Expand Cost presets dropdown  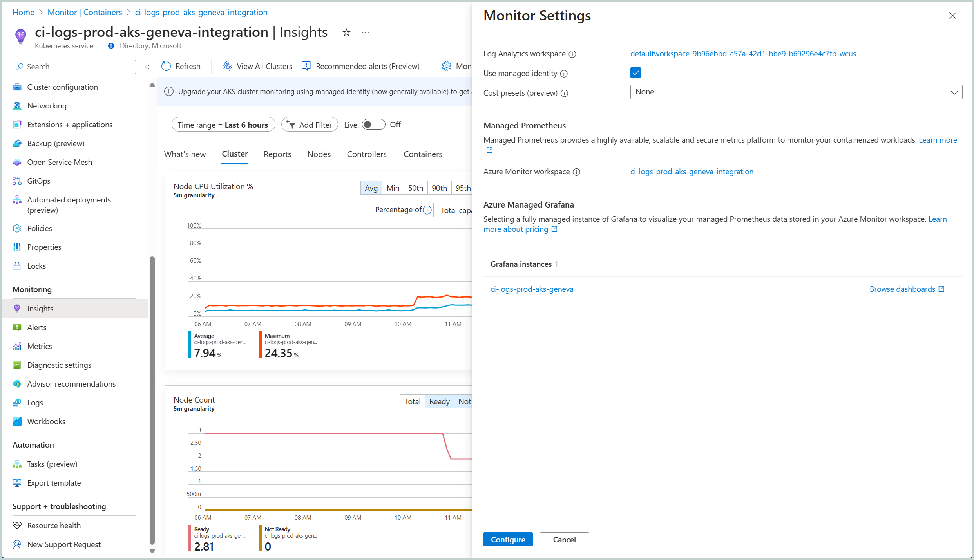pyautogui.click(x=796, y=92)
